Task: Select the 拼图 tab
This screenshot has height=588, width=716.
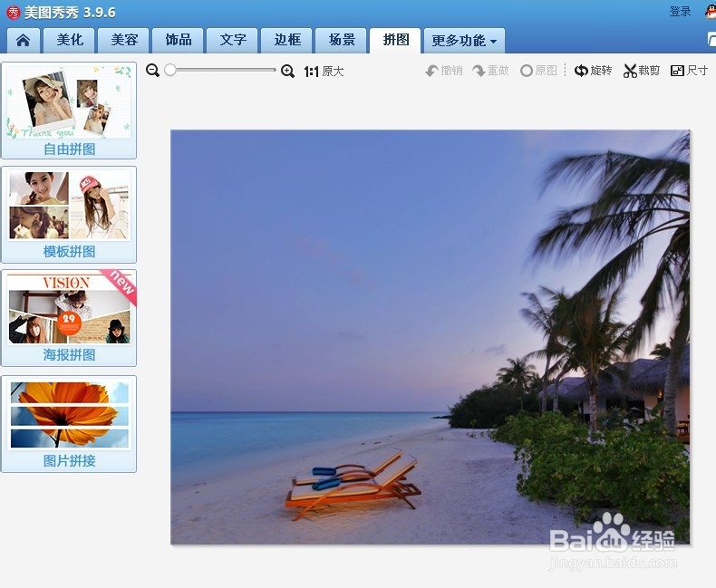Action: point(395,40)
